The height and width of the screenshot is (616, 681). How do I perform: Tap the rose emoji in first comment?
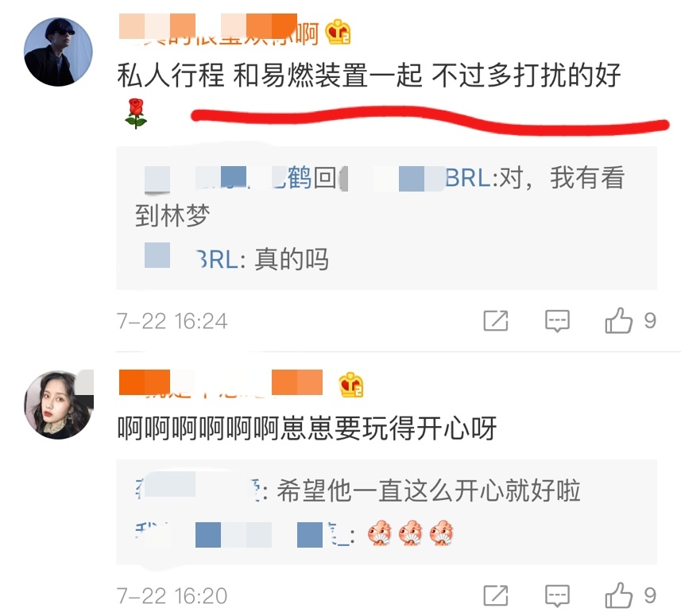point(136,114)
